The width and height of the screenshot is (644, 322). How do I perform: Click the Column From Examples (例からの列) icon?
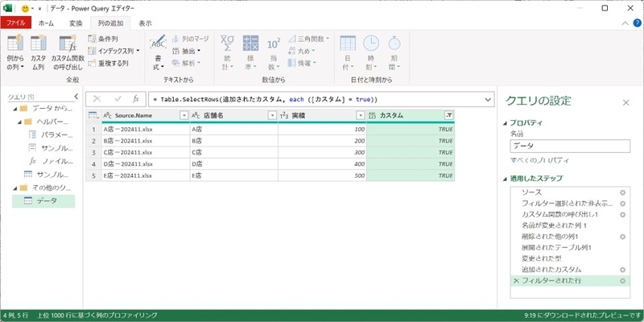pyautogui.click(x=15, y=43)
